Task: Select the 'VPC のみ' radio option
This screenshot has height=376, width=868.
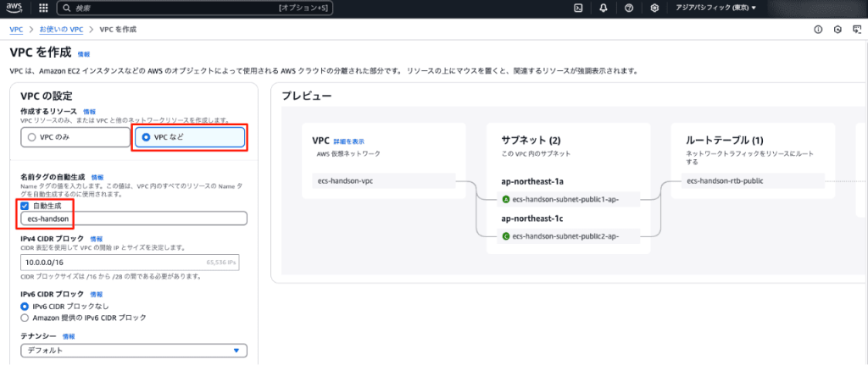Action: 31,137
